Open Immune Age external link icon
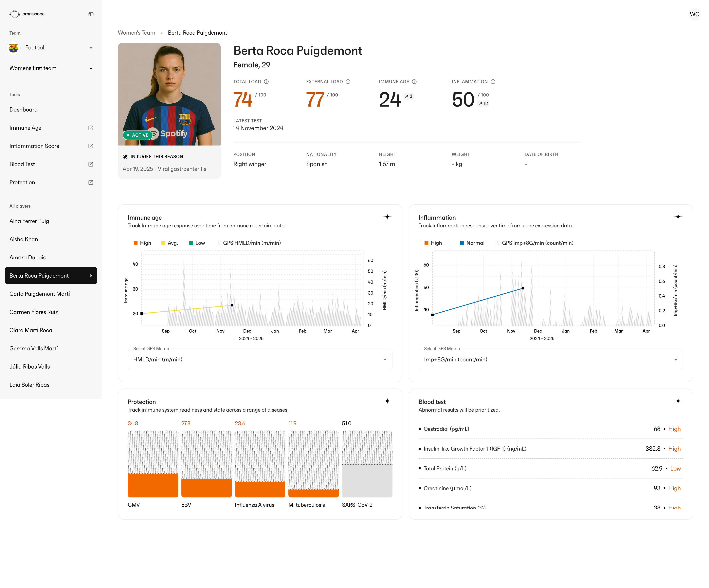709x588 pixels. tap(90, 128)
